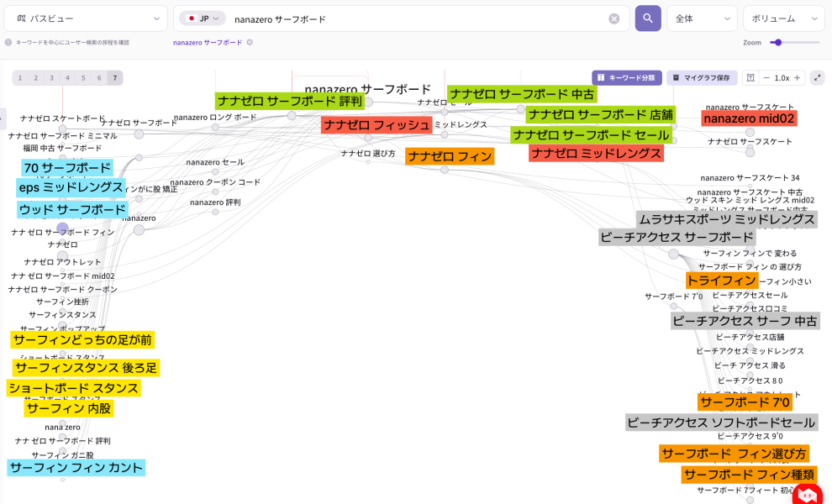Click the orange サーフボード 7'0 label

(x=745, y=402)
